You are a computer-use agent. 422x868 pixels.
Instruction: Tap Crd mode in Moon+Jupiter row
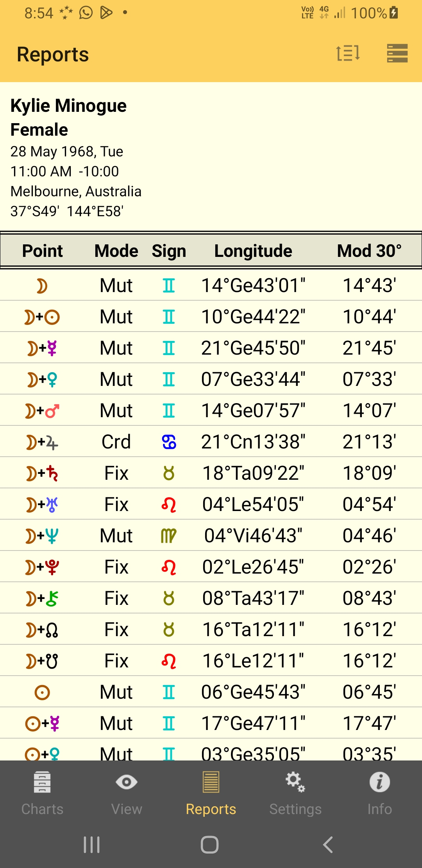click(x=116, y=442)
